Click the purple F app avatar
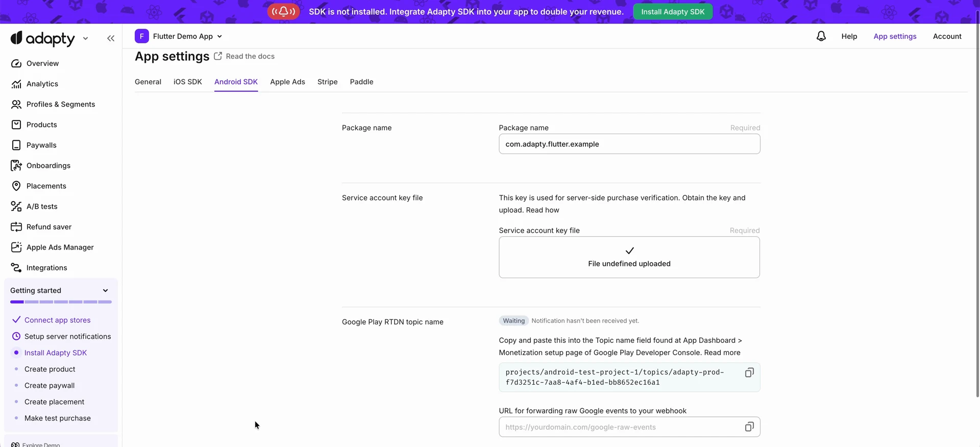Image resolution: width=980 pixels, height=447 pixels. pos(142,36)
